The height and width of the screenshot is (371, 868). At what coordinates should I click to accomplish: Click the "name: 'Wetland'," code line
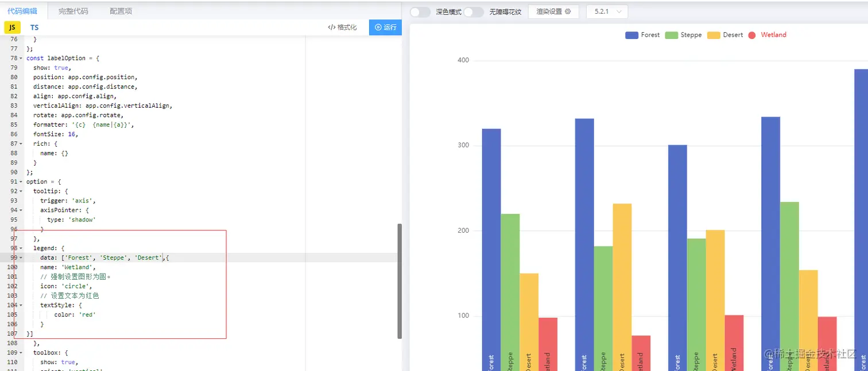pos(68,267)
